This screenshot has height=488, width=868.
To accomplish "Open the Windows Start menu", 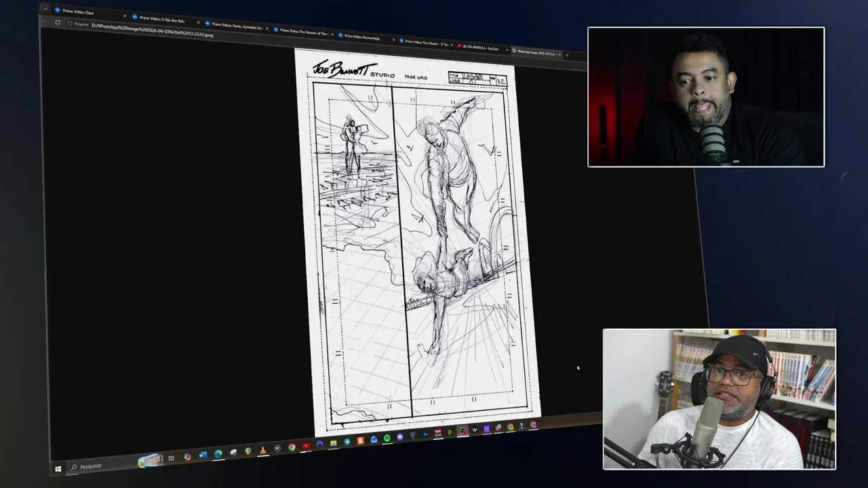I will click(58, 469).
